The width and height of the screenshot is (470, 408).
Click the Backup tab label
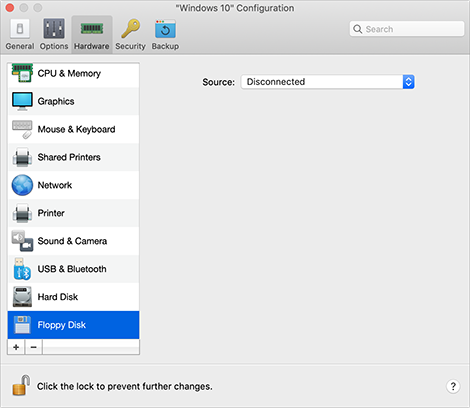[x=165, y=46]
